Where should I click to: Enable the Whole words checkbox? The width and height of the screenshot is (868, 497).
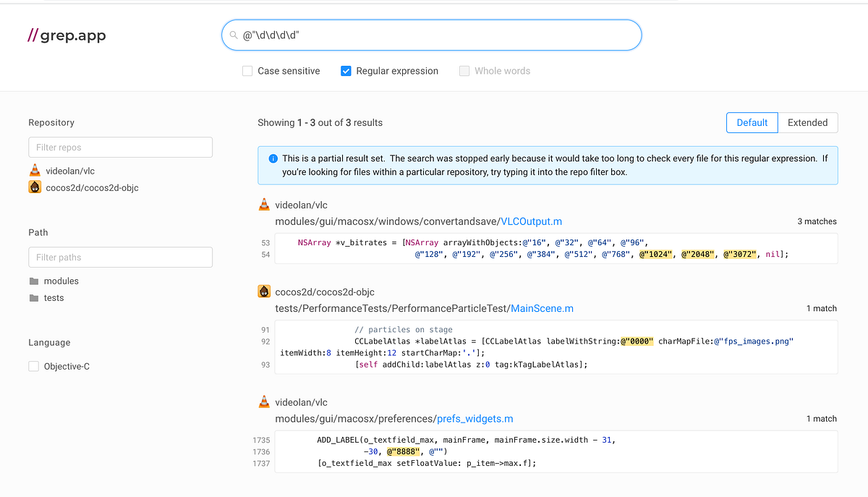(464, 71)
